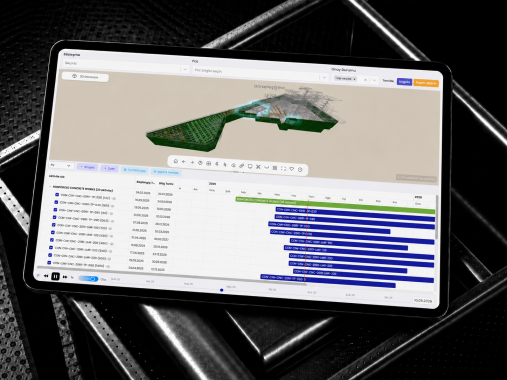Click the pill button with the eye icon
The width and height of the screenshot is (507, 380).
pos(85,77)
